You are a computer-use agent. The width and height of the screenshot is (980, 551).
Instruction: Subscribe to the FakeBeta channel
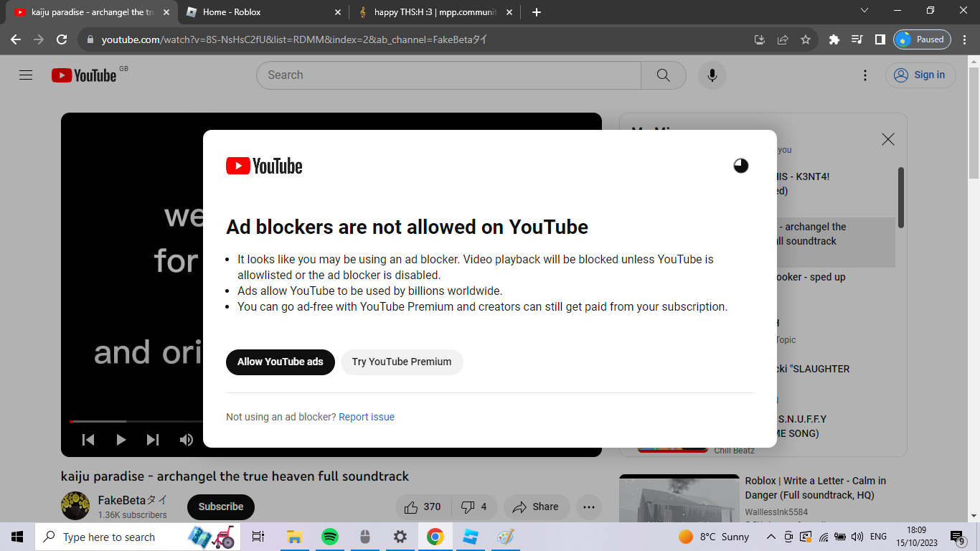[221, 507]
